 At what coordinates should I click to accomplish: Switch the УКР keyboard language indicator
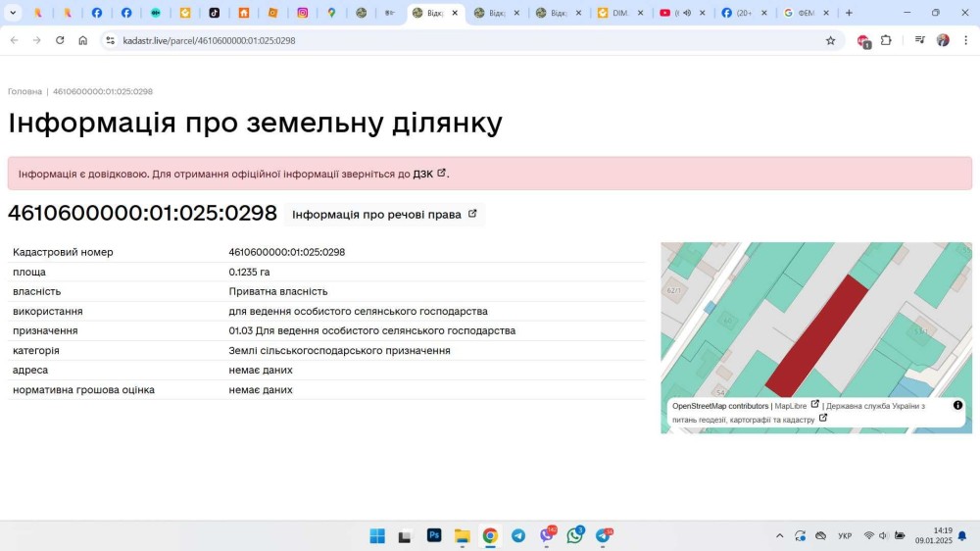[845, 536]
